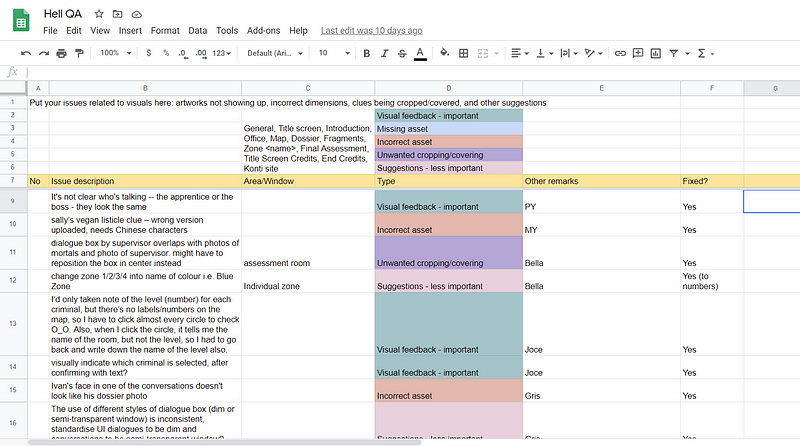Open the zoom level dropdown at 100%
This screenshot has width=800, height=446.
point(113,53)
